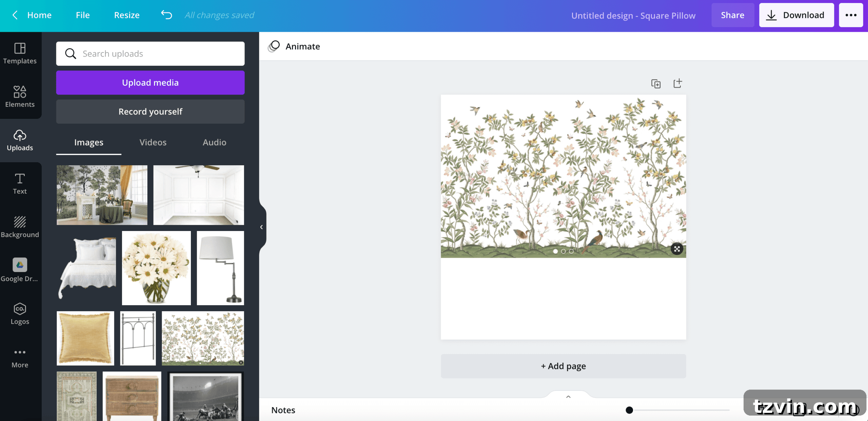Click the undo arrow icon
Viewport: 868px width, 421px height.
tap(166, 15)
